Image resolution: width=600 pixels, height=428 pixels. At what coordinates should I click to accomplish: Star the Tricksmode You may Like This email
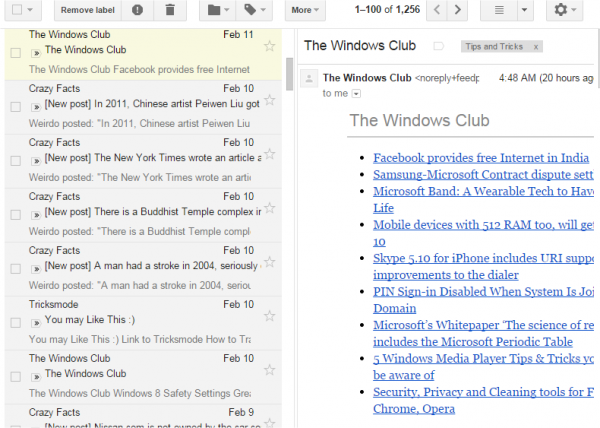(x=269, y=316)
